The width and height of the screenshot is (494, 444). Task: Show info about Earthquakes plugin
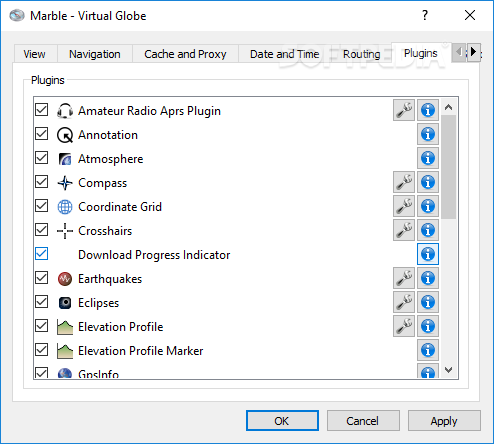tap(428, 278)
